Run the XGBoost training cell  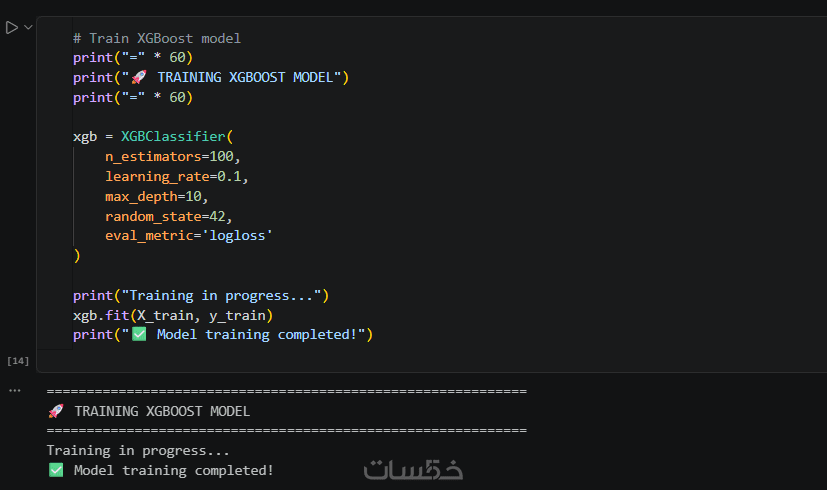(11, 28)
